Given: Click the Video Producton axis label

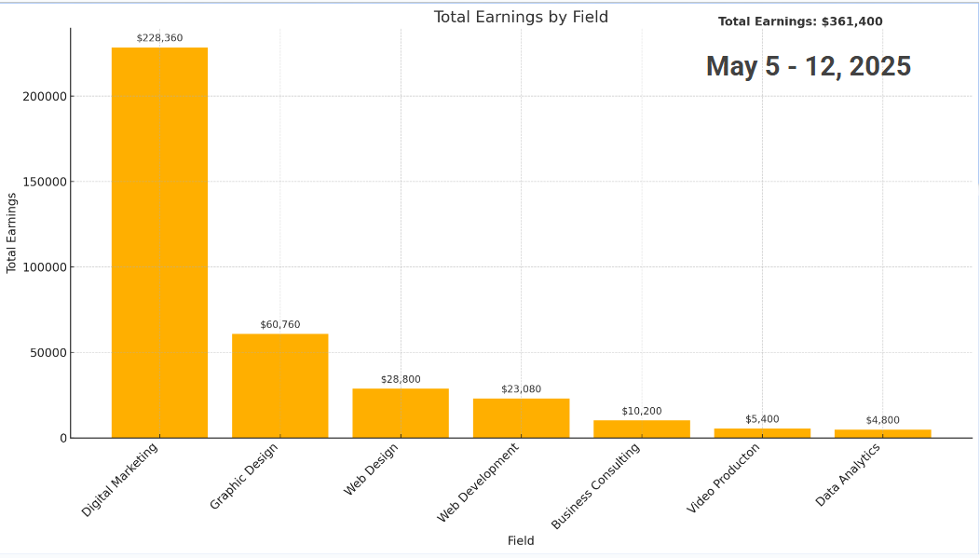Looking at the screenshot, I should click(x=724, y=479).
